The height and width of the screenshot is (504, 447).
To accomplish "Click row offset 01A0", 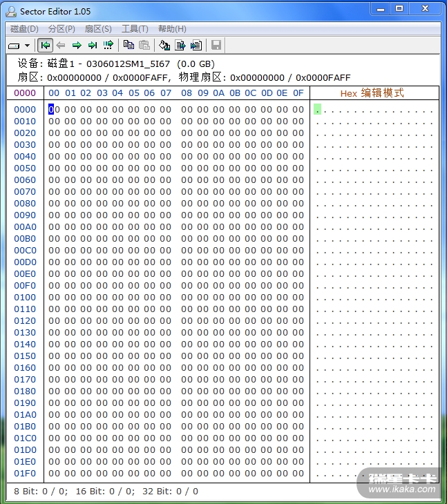I will tap(25, 415).
